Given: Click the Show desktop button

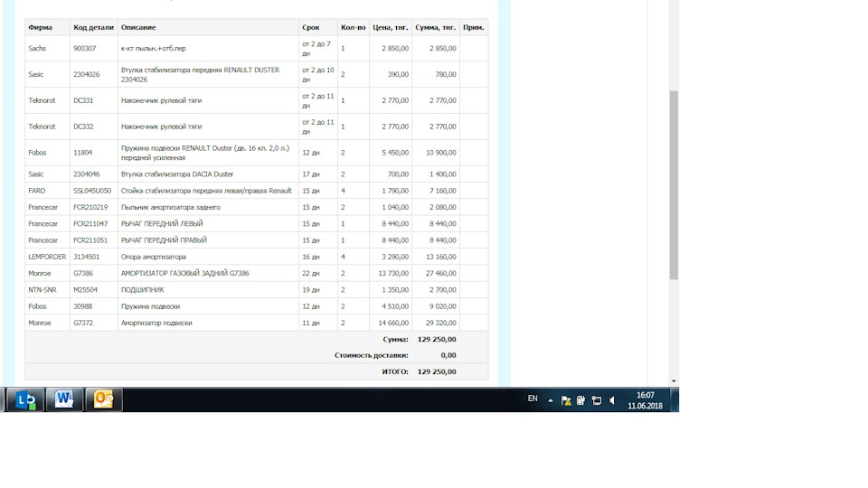Looking at the screenshot, I should 675,399.
